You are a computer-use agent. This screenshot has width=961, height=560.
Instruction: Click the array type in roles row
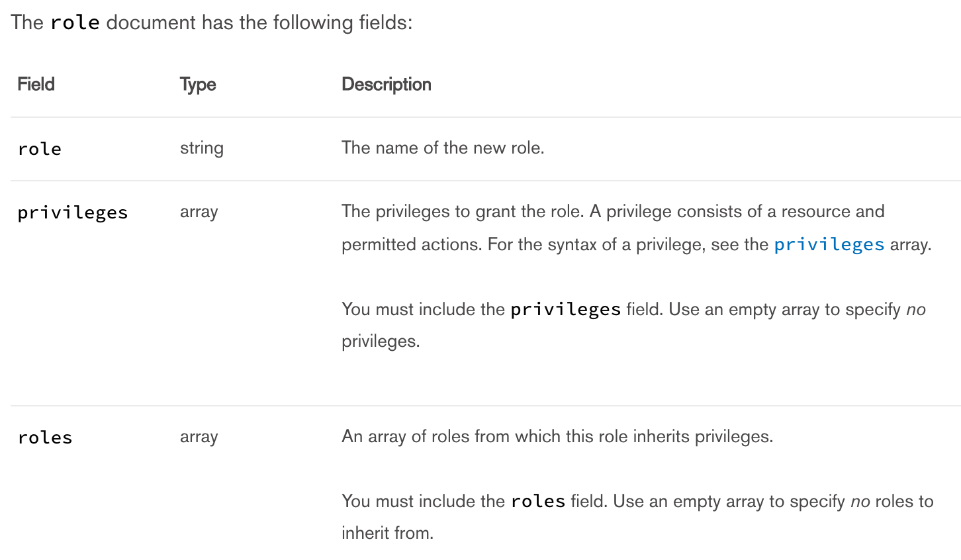tap(199, 437)
